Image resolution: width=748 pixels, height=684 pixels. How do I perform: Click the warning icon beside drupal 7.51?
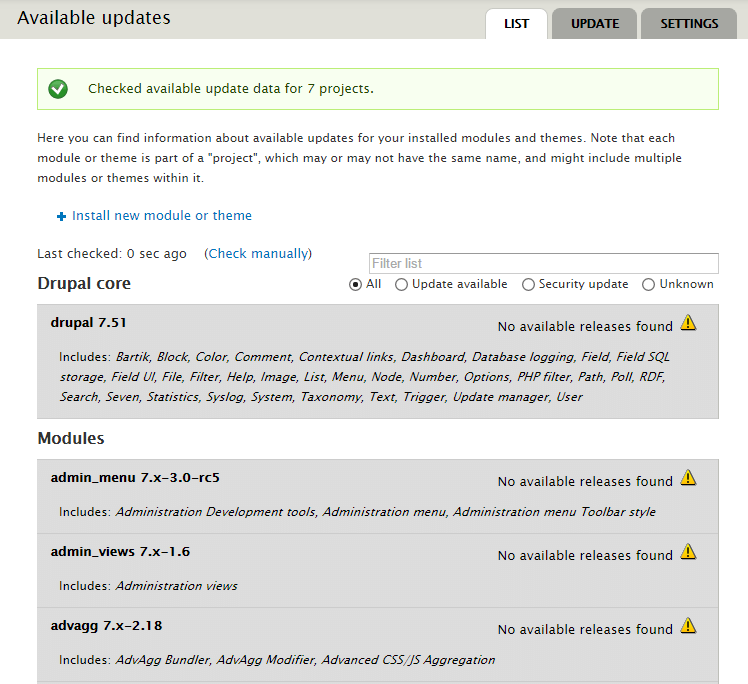688,323
